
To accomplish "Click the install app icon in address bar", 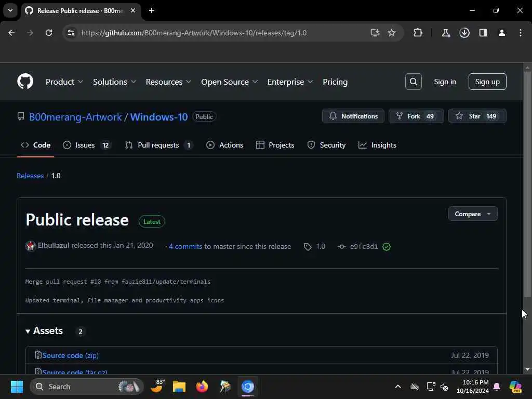I will (x=375, y=33).
